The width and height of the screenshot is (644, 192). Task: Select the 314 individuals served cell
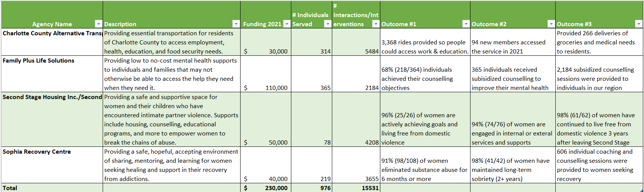point(311,42)
